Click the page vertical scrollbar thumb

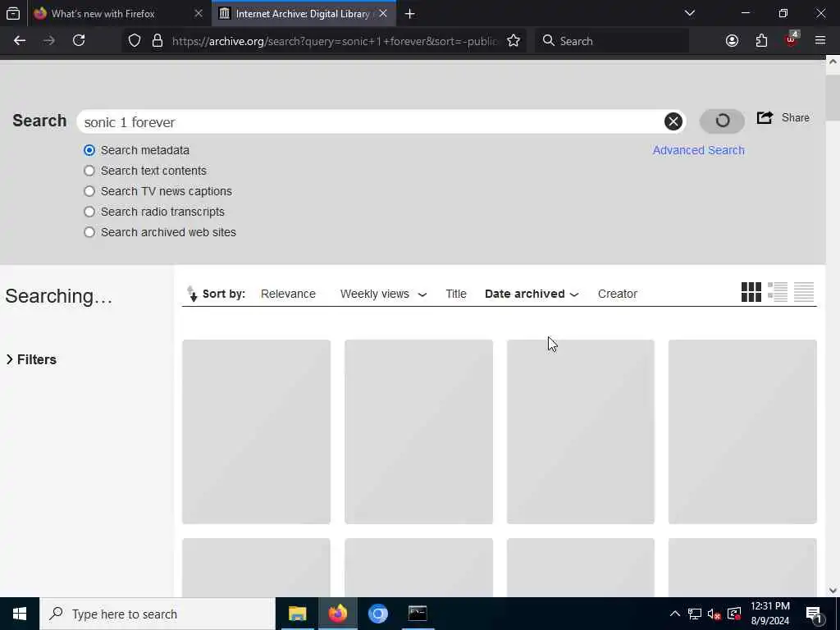point(833,97)
